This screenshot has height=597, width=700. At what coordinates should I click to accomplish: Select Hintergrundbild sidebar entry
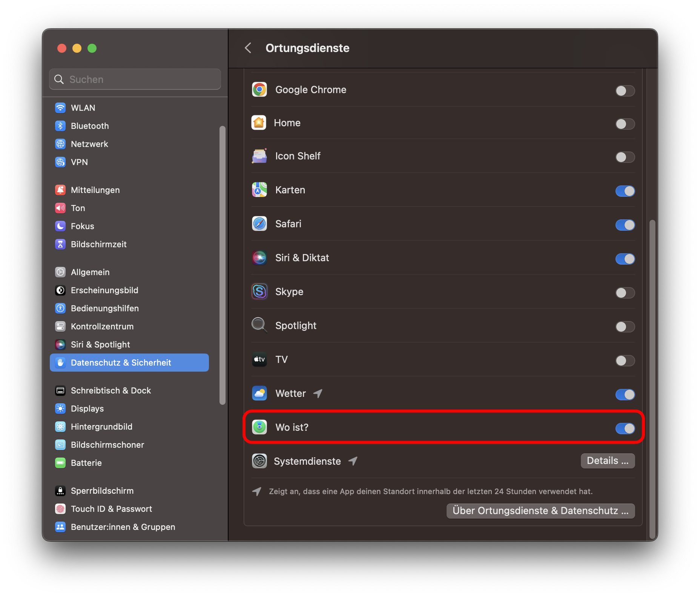pos(129,427)
